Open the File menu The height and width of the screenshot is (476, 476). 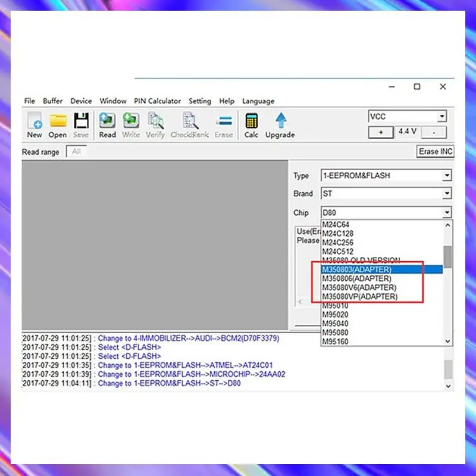(x=29, y=101)
